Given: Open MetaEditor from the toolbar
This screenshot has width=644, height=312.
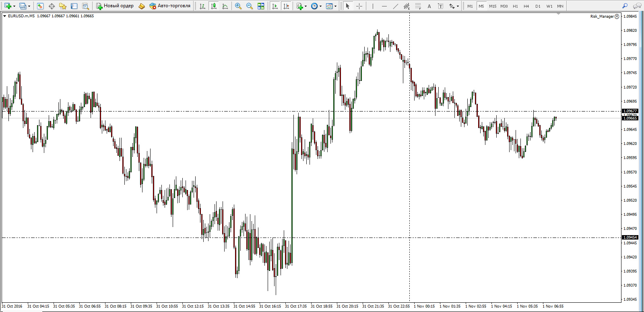Looking at the screenshot, I should pos(141,6).
